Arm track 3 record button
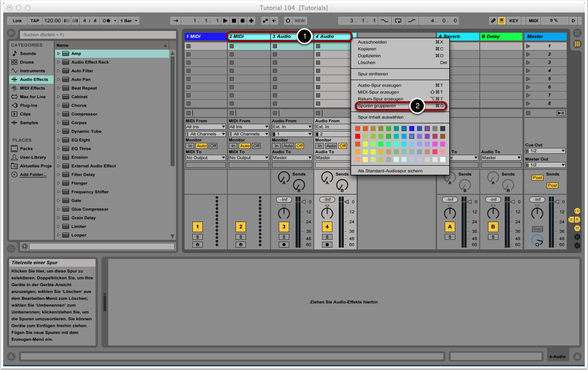The image size is (588, 370). click(x=284, y=244)
